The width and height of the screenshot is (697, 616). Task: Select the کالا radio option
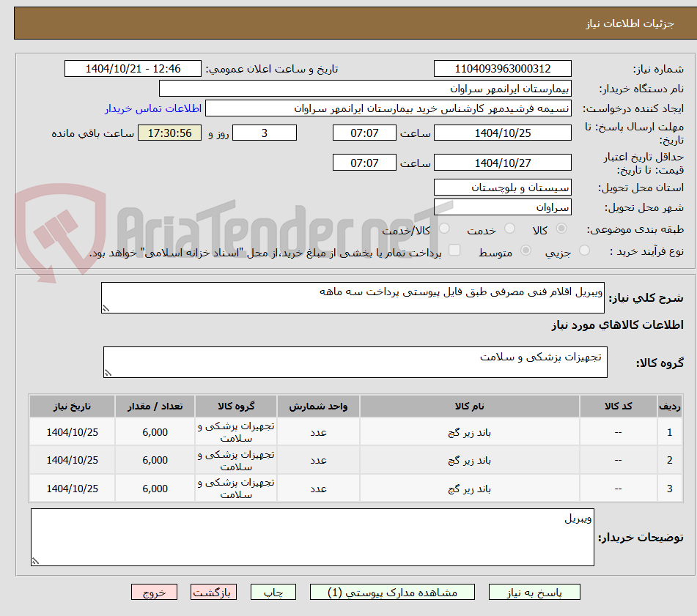point(561,229)
